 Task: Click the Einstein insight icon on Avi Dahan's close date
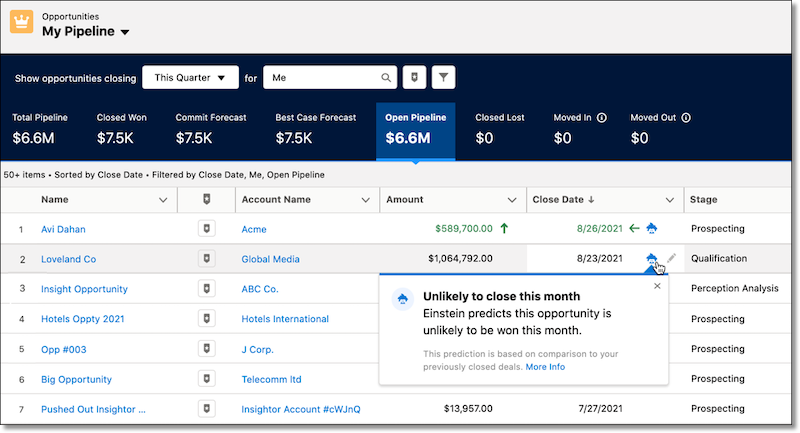pos(652,228)
